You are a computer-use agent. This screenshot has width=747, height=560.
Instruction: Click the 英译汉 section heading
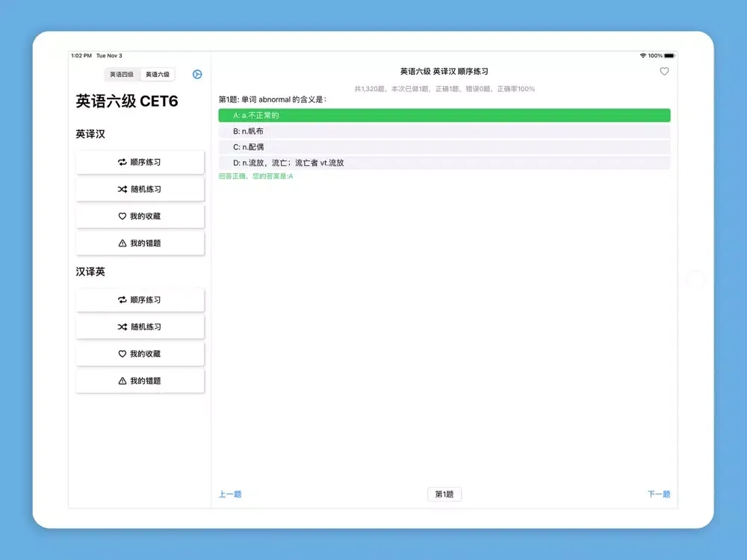tap(90, 134)
